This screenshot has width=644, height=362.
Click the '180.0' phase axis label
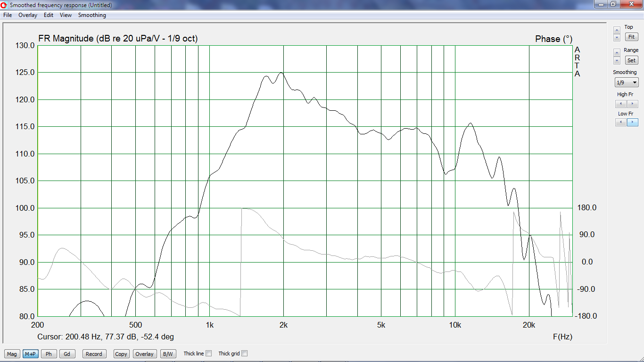point(587,208)
